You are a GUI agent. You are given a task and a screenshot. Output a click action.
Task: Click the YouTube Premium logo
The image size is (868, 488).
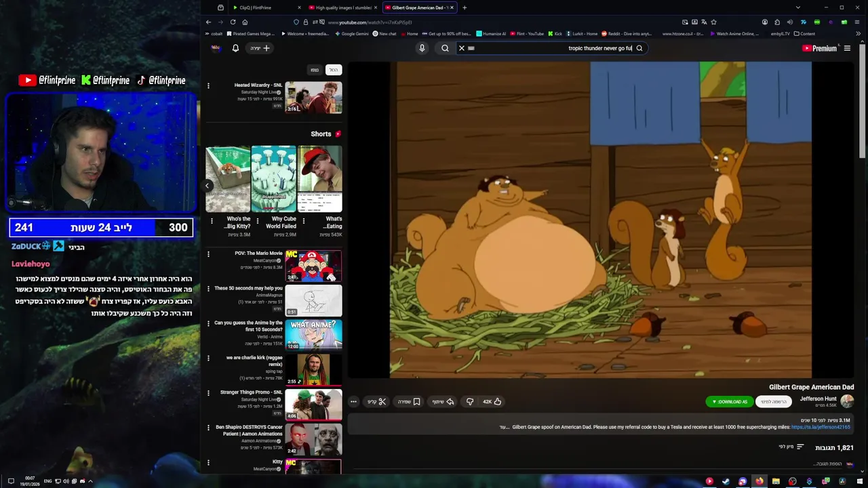click(x=820, y=48)
